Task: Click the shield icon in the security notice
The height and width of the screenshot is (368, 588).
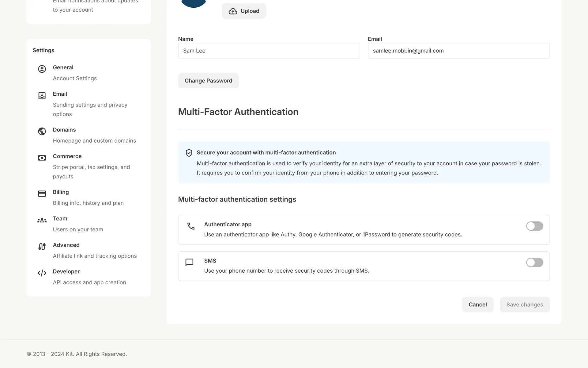Action: pyautogui.click(x=189, y=153)
